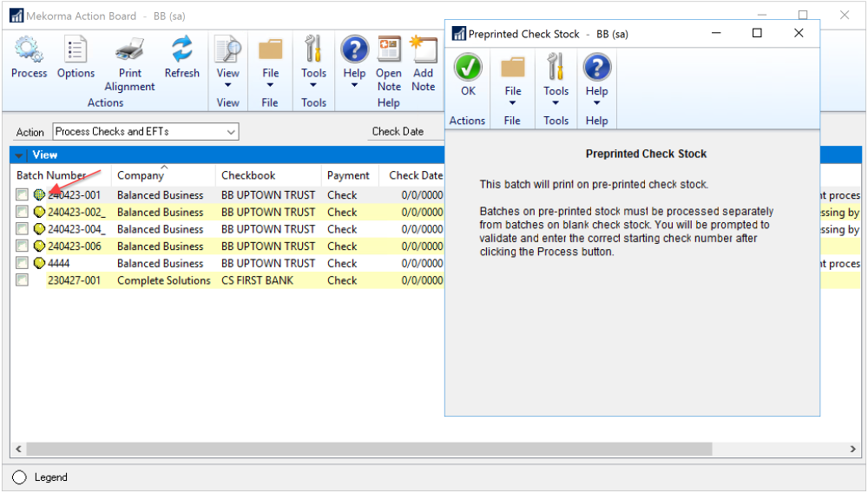Expand File dropdown arrow in Preprinted Check Stock
868x493 pixels.
[513, 103]
